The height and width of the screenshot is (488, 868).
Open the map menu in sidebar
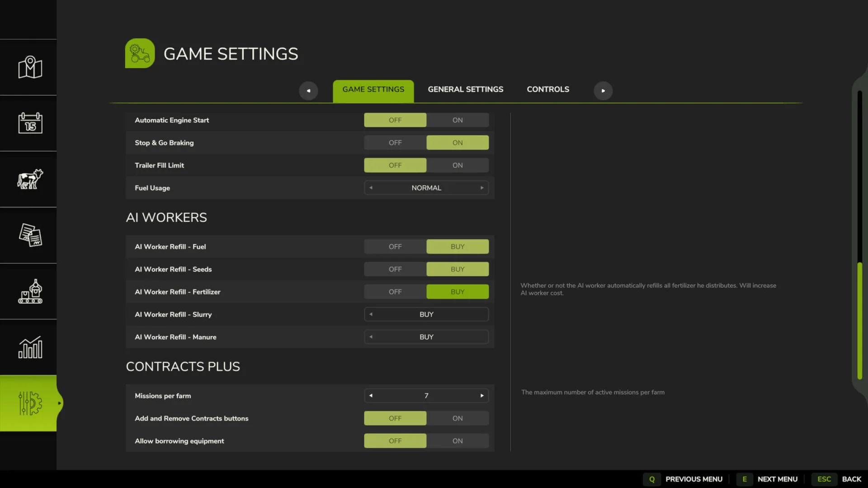29,67
